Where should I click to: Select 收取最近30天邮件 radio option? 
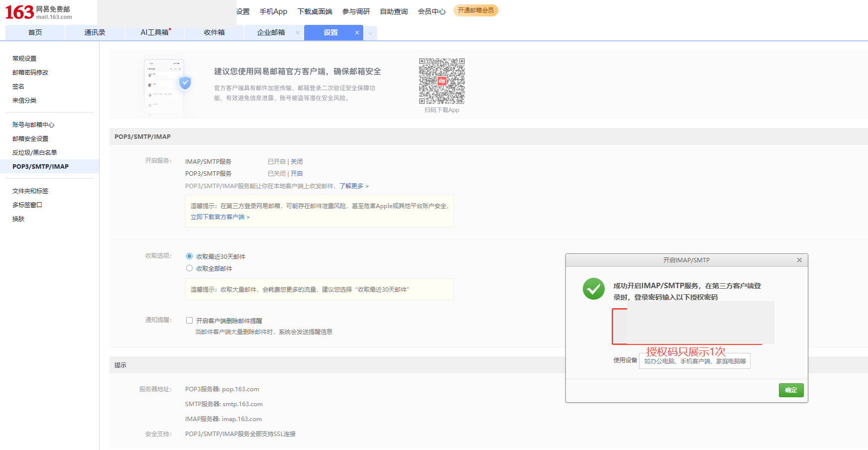click(189, 256)
